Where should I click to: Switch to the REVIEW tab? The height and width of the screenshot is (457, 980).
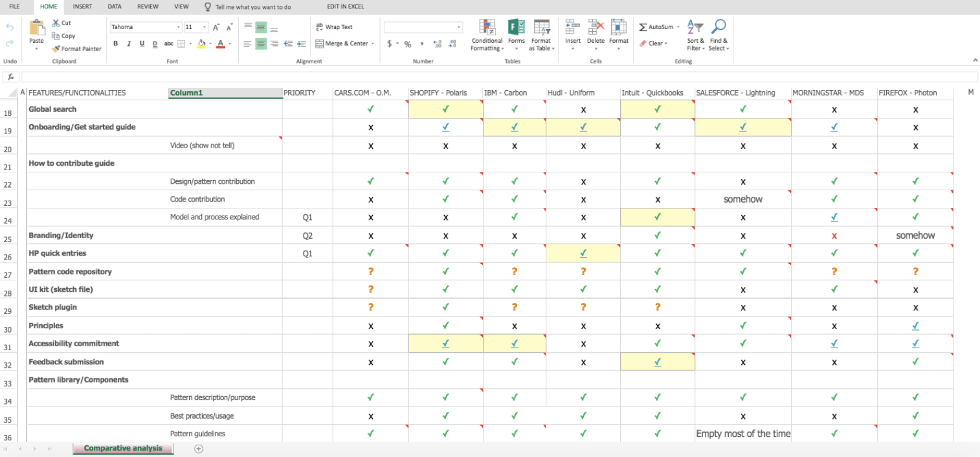pos(148,6)
